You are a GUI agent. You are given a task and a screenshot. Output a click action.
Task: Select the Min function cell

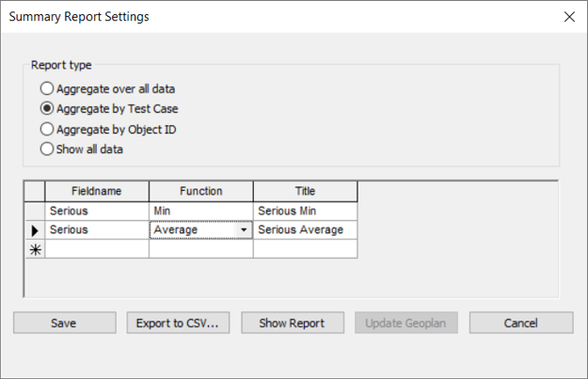pos(200,211)
